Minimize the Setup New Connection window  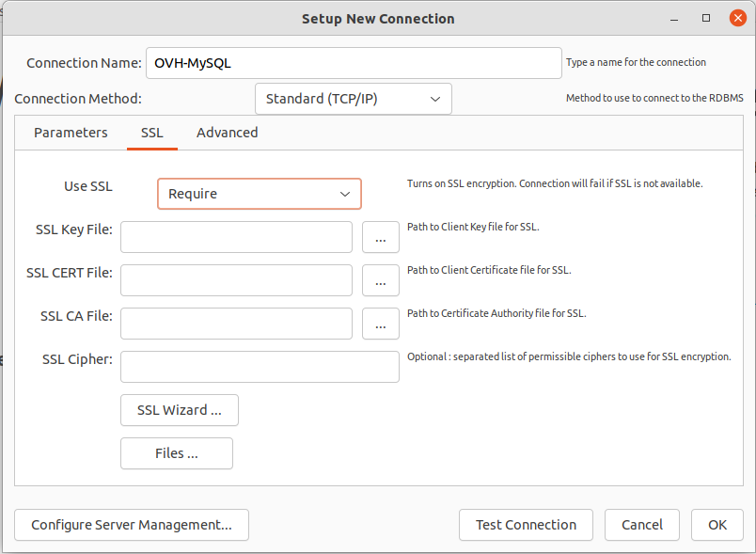pyautogui.click(x=673, y=17)
